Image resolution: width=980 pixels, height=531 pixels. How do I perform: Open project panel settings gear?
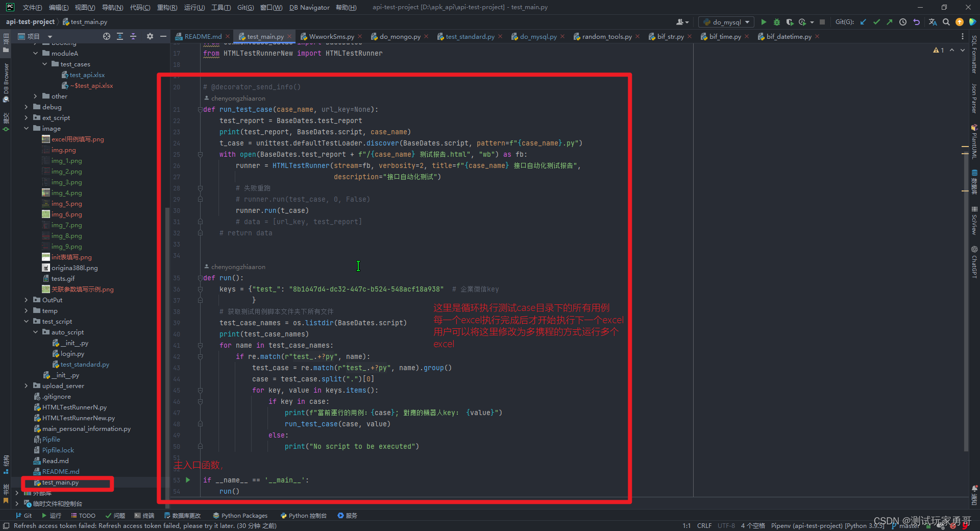point(150,36)
